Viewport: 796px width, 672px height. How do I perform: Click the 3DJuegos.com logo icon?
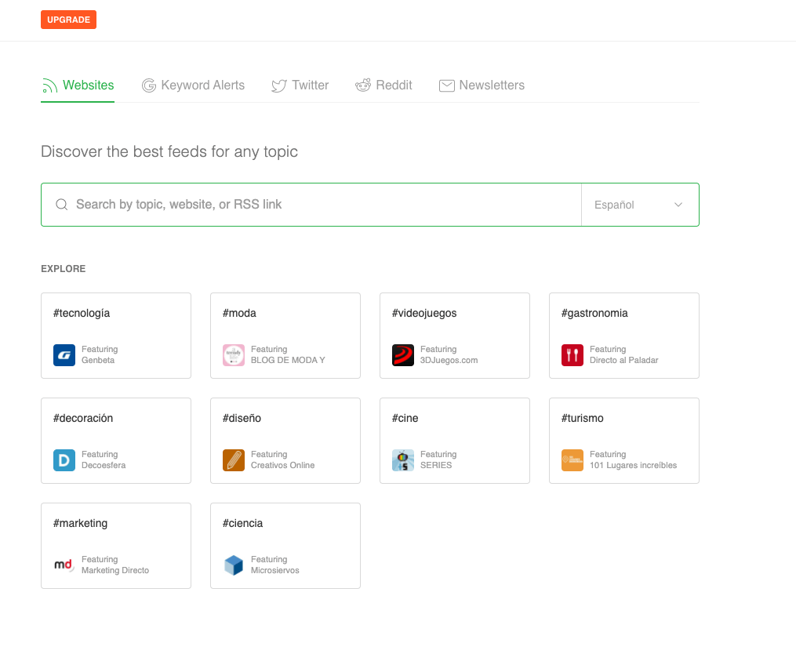click(x=403, y=354)
